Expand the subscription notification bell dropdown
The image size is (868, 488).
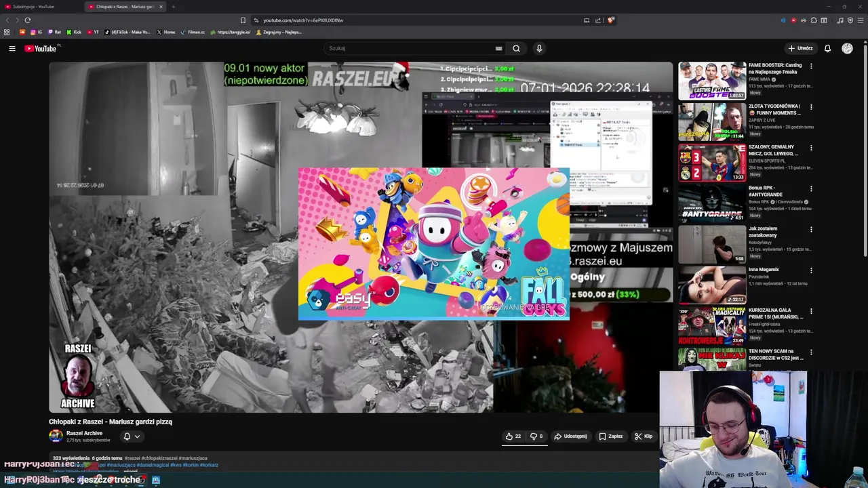click(x=132, y=436)
